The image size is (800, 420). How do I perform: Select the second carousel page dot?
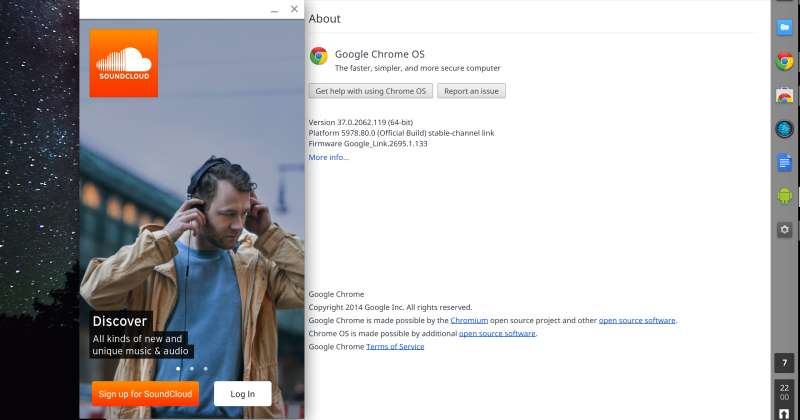click(x=191, y=368)
